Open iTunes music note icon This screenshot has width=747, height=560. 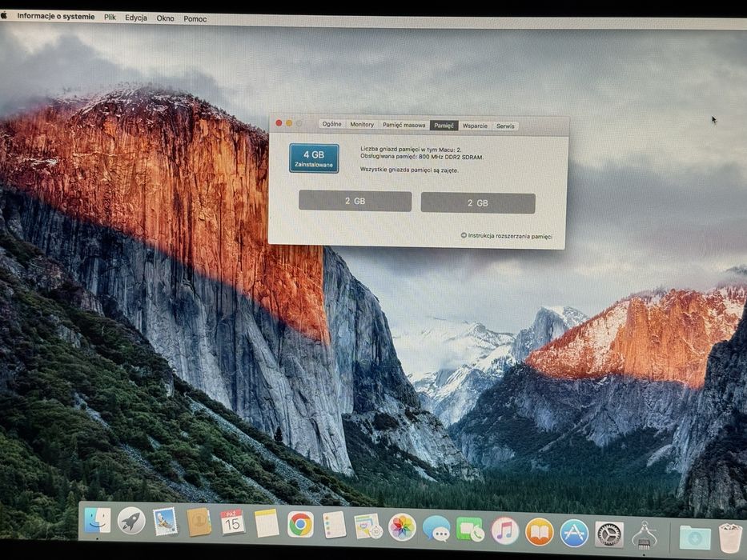pos(504,531)
